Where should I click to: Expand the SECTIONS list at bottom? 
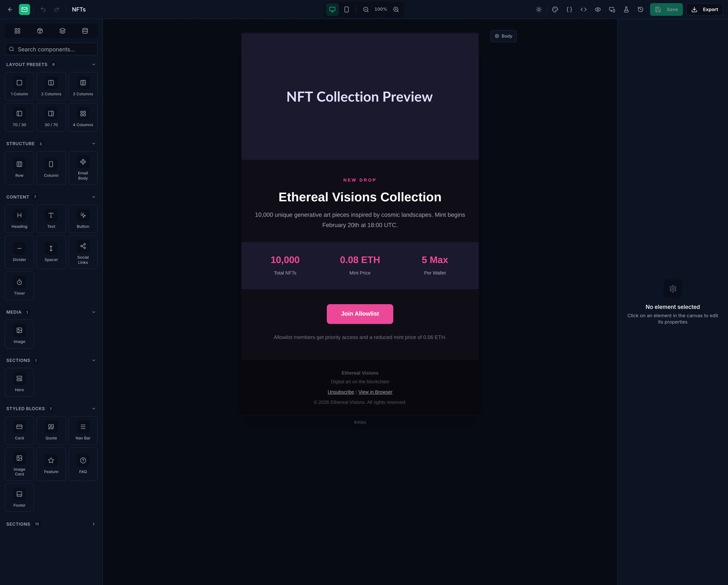[x=94, y=524]
